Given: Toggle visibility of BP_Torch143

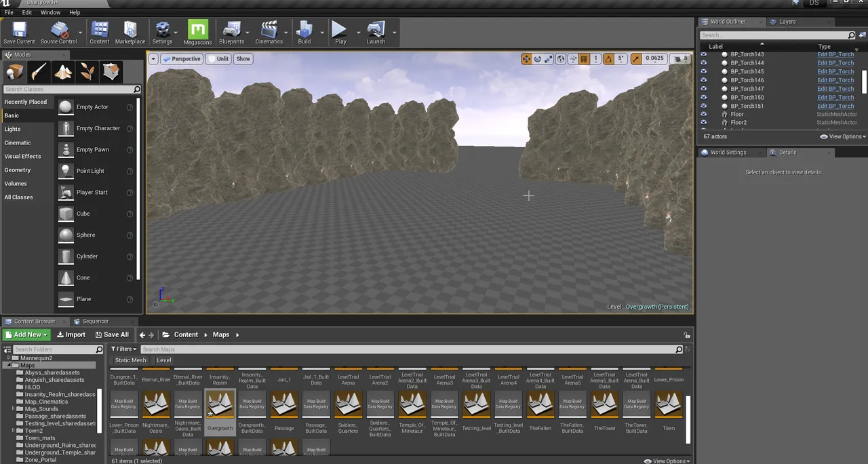Looking at the screenshot, I should click(704, 54).
